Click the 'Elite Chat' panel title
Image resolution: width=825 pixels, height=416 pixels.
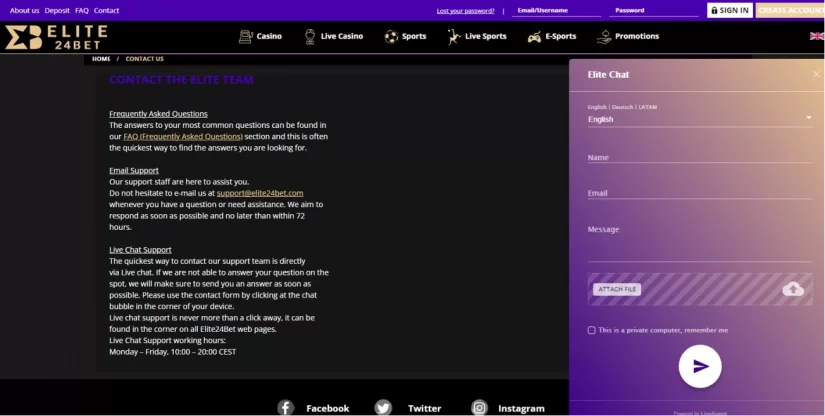pyautogui.click(x=608, y=75)
